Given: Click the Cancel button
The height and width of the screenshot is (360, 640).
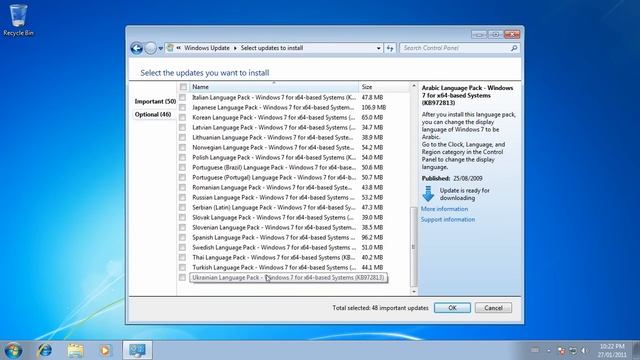Looking at the screenshot, I should coord(493,308).
